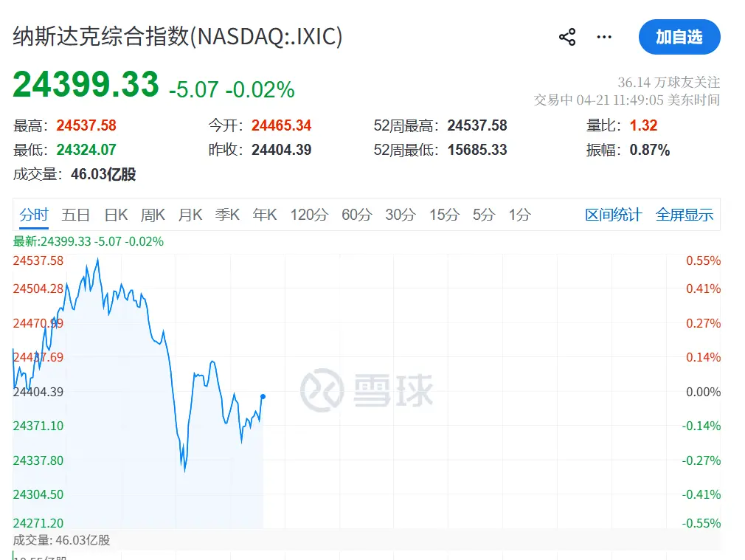Select the 月K chart tab
The width and height of the screenshot is (745, 560).
tap(190, 215)
